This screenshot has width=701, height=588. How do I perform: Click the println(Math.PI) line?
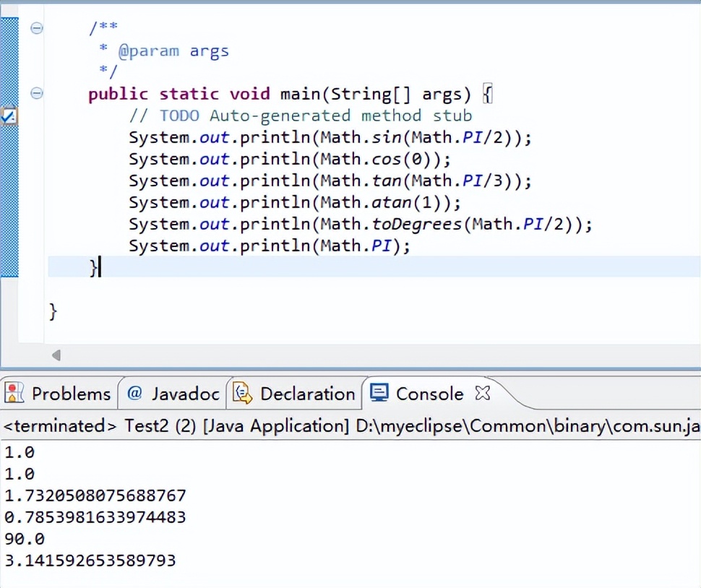[x=270, y=246]
